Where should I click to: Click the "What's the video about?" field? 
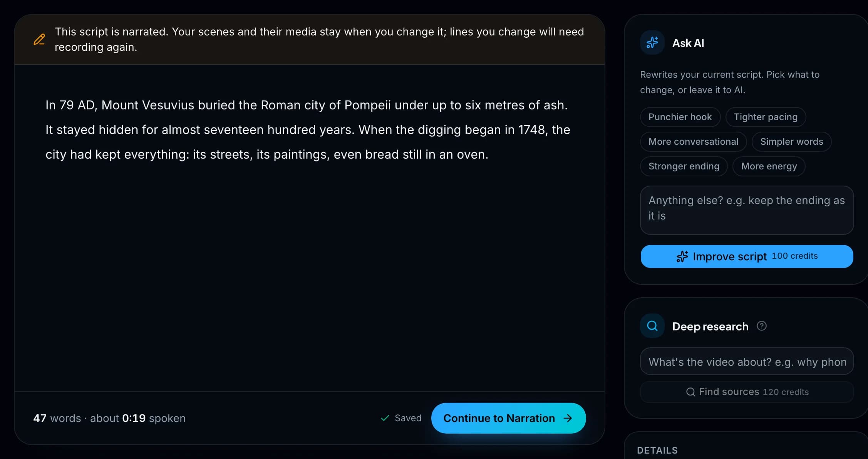click(747, 362)
